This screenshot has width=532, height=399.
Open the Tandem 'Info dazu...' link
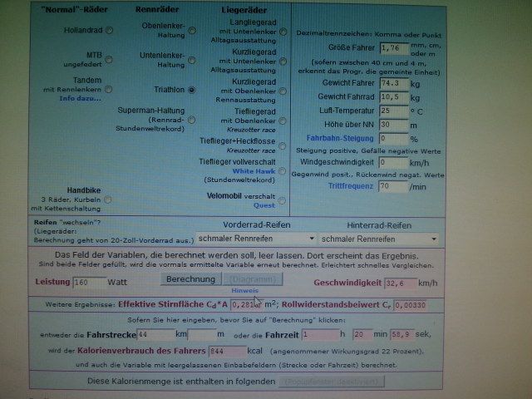click(79, 98)
